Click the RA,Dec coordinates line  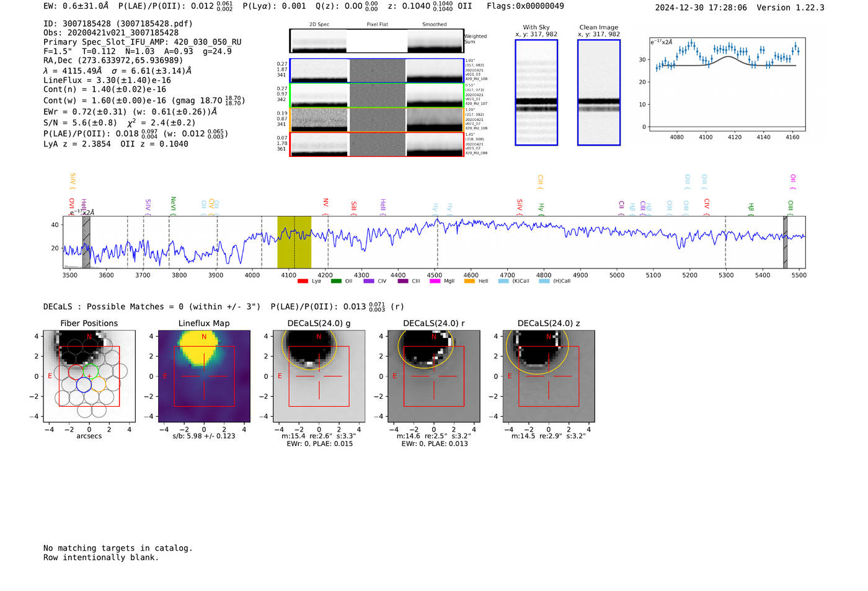point(113,60)
